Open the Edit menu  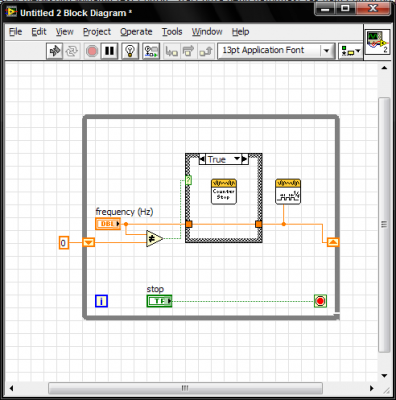click(x=39, y=32)
